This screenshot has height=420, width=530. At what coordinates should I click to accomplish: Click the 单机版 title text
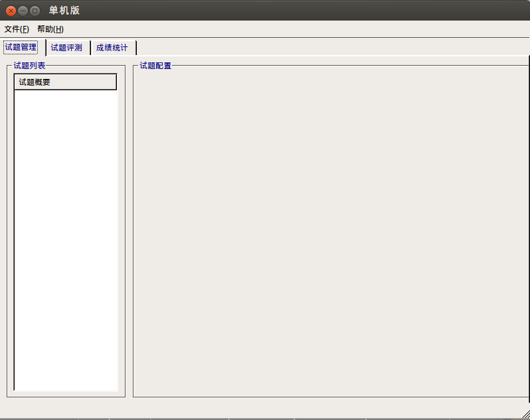64,11
